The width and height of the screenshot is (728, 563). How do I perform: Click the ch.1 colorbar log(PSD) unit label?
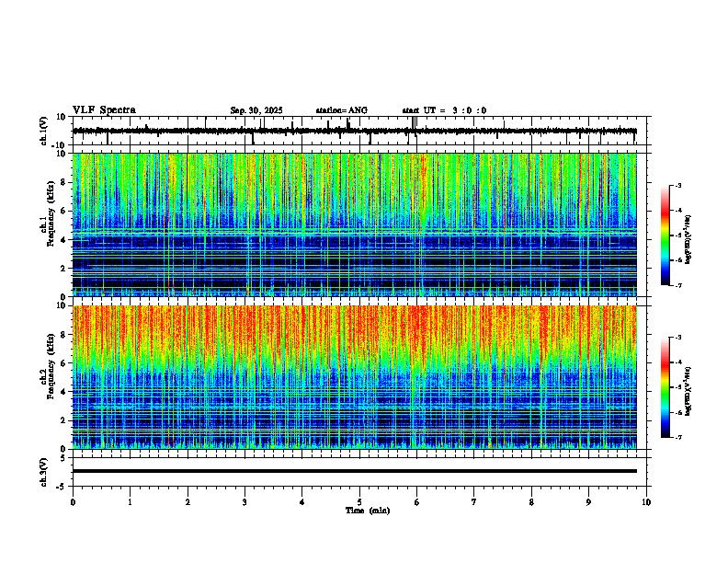pyautogui.click(x=688, y=240)
